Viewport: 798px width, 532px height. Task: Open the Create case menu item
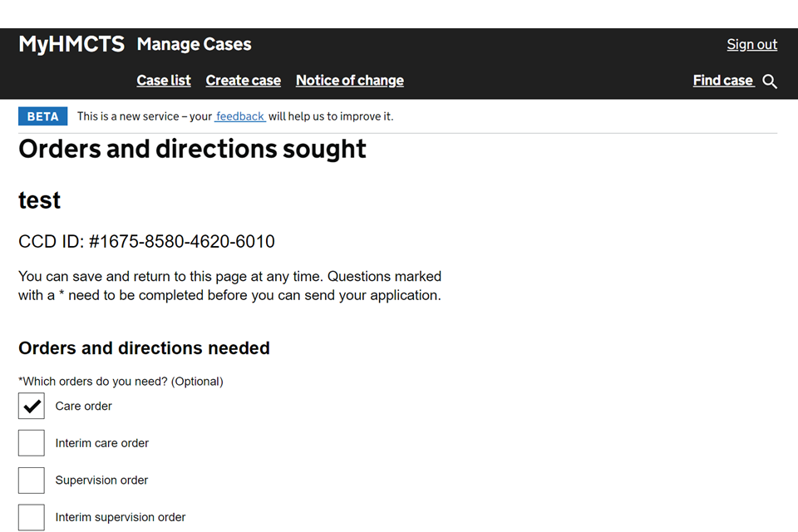(243, 81)
